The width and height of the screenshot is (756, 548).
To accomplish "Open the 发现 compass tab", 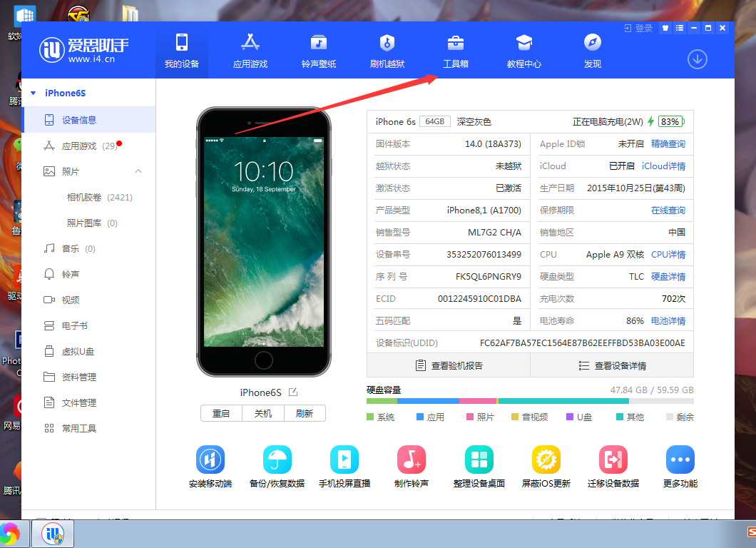I will [x=593, y=50].
